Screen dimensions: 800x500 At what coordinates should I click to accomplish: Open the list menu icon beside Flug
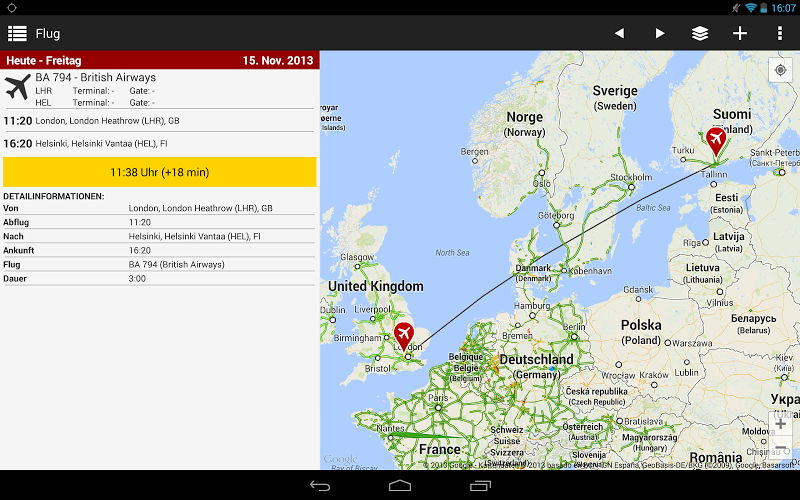coord(17,34)
